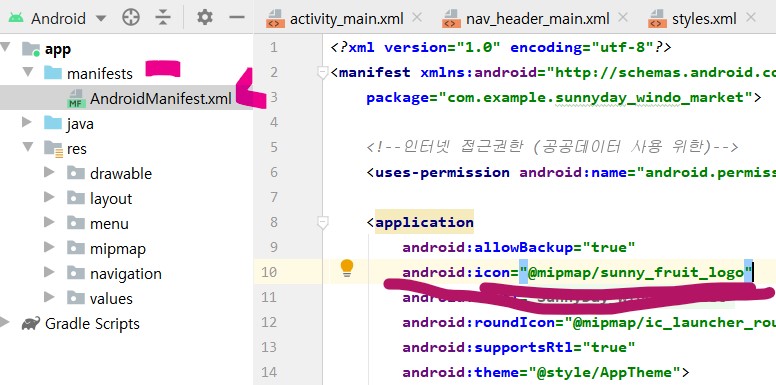Expand the menu folder arrow
This screenshot has height=385, width=776.
[49, 222]
